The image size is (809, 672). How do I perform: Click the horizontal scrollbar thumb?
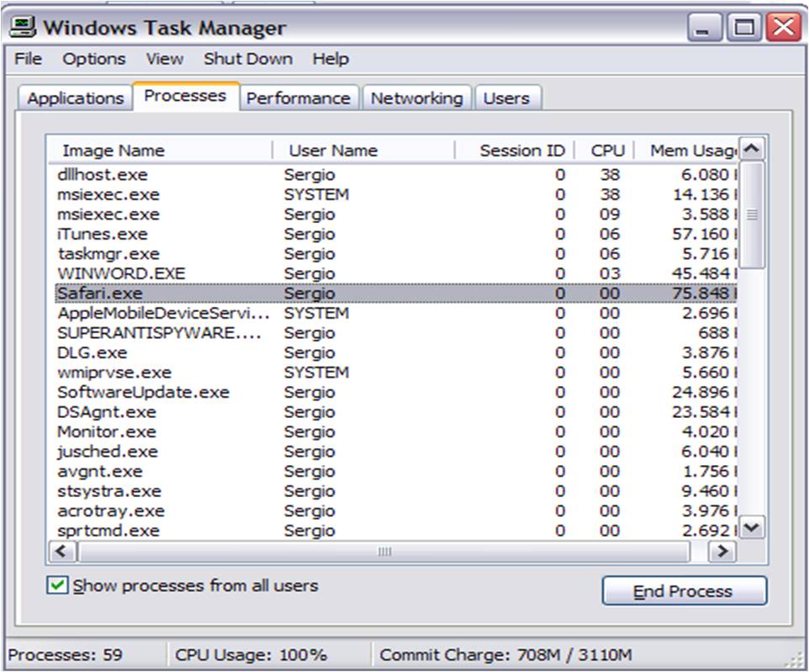pyautogui.click(x=383, y=552)
